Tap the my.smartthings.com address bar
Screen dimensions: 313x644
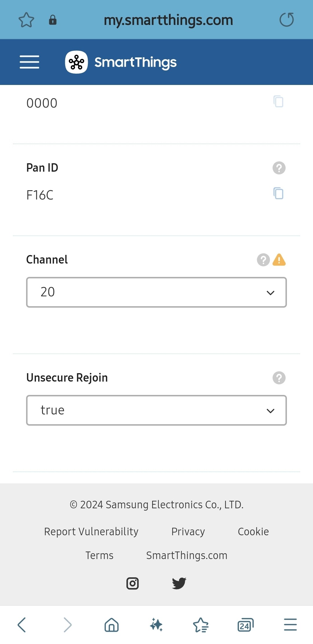point(168,20)
